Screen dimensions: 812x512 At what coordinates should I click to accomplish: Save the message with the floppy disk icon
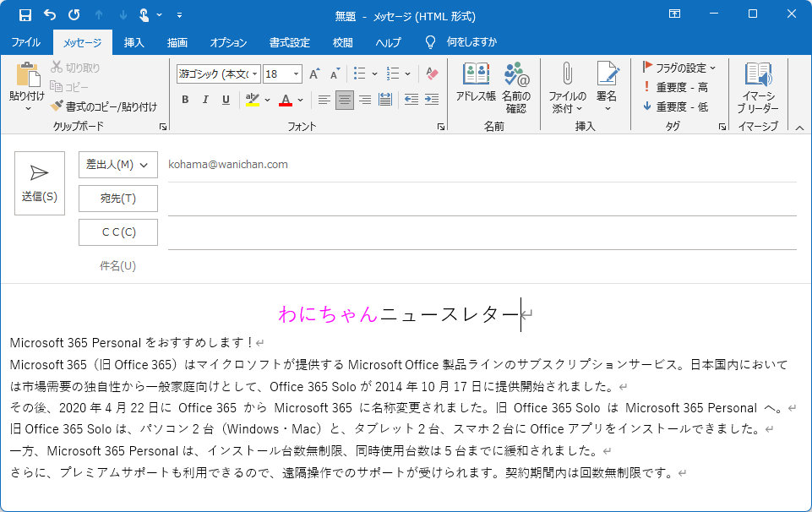25,15
